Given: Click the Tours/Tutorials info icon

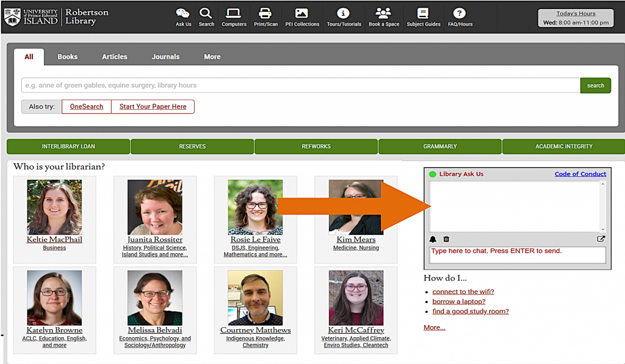Looking at the screenshot, I should [344, 14].
